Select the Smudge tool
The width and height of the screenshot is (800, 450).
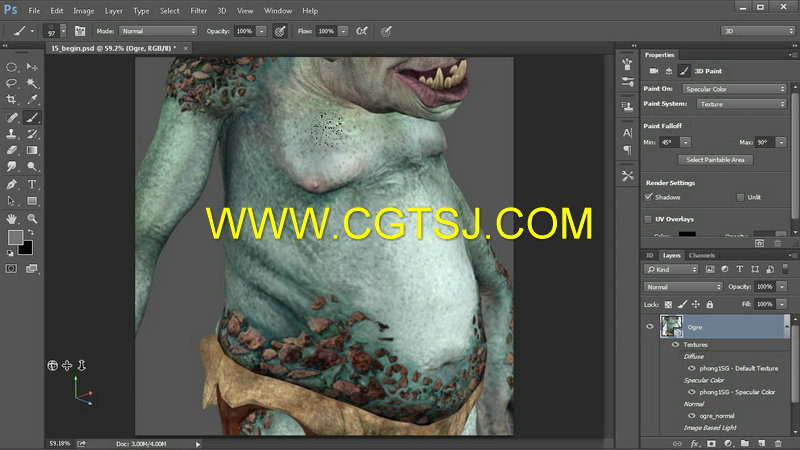point(11,166)
